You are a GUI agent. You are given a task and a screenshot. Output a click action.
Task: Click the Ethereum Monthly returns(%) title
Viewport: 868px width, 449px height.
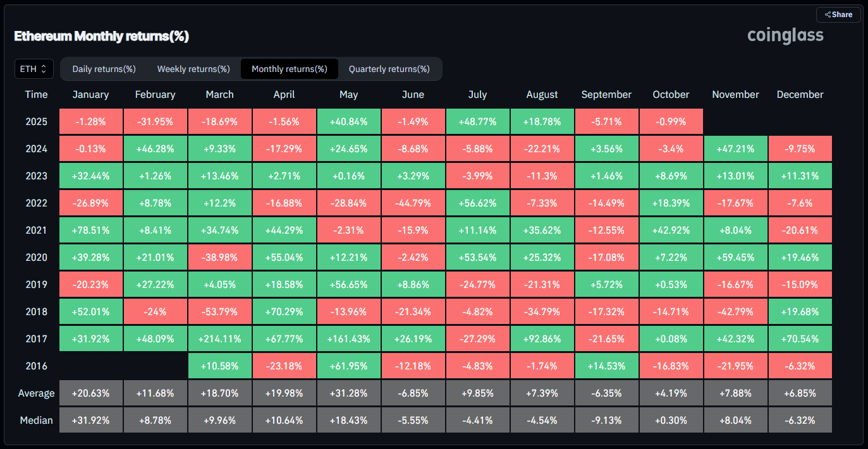click(102, 37)
